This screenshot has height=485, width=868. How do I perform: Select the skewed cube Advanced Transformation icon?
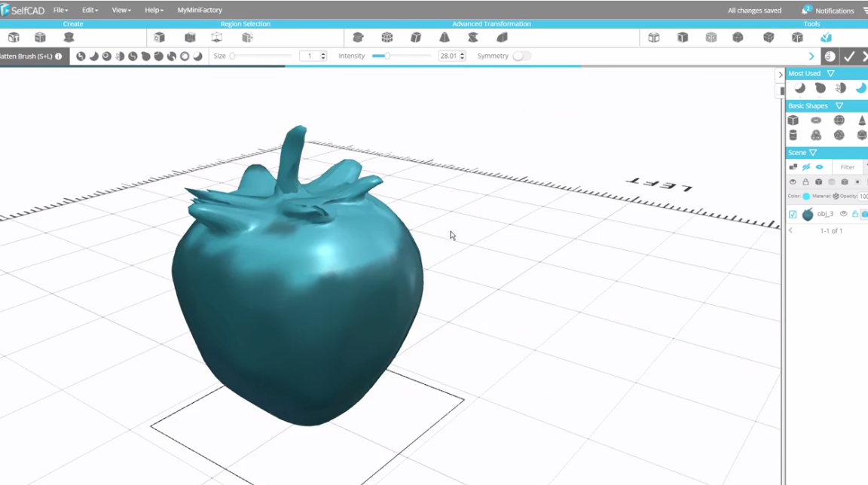416,38
